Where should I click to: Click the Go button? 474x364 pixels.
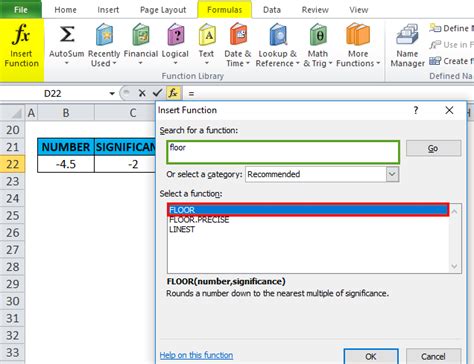click(433, 148)
